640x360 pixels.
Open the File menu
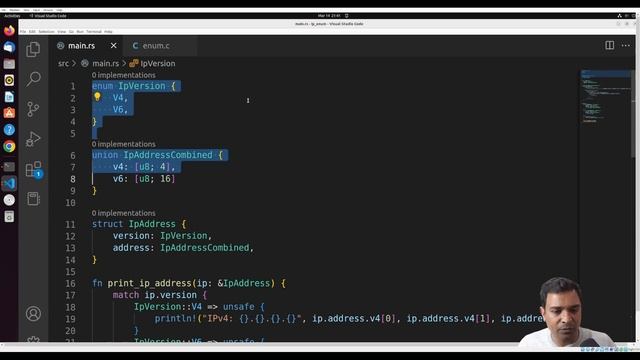(23, 31)
